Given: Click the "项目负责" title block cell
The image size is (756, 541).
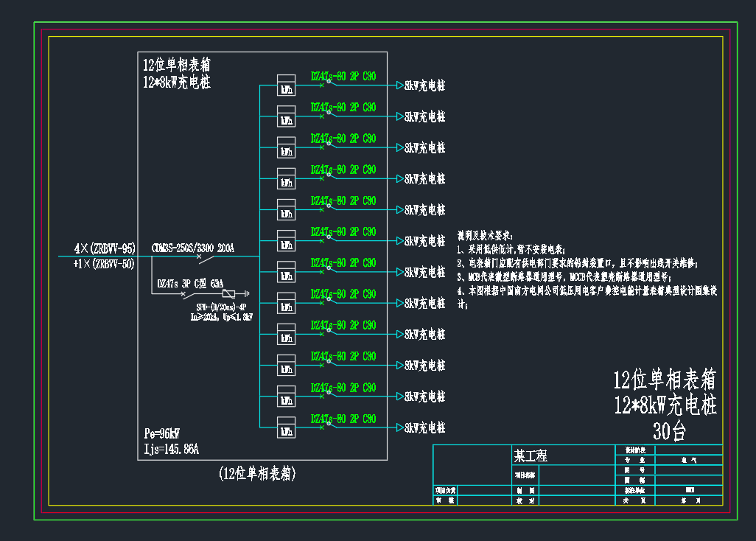Looking at the screenshot, I should tap(445, 490).
